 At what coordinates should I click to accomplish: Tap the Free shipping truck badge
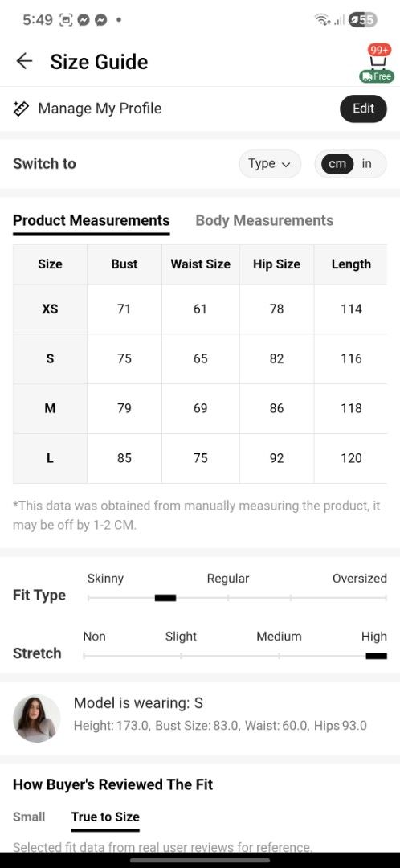click(377, 76)
